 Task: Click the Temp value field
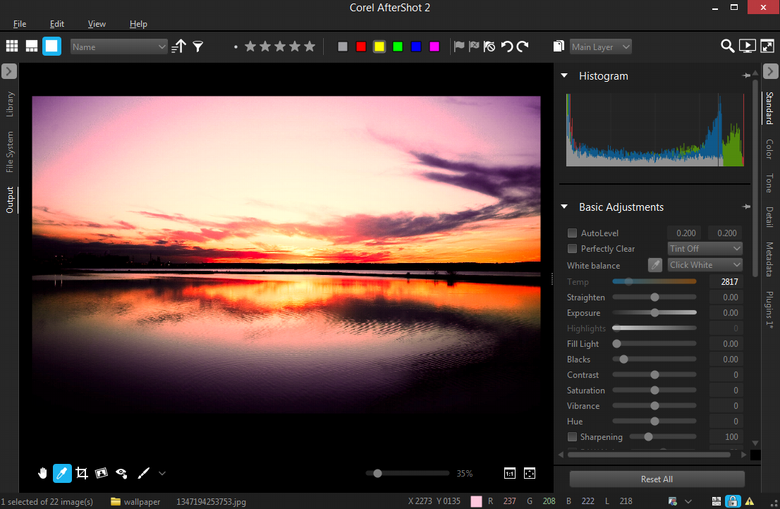click(724, 282)
